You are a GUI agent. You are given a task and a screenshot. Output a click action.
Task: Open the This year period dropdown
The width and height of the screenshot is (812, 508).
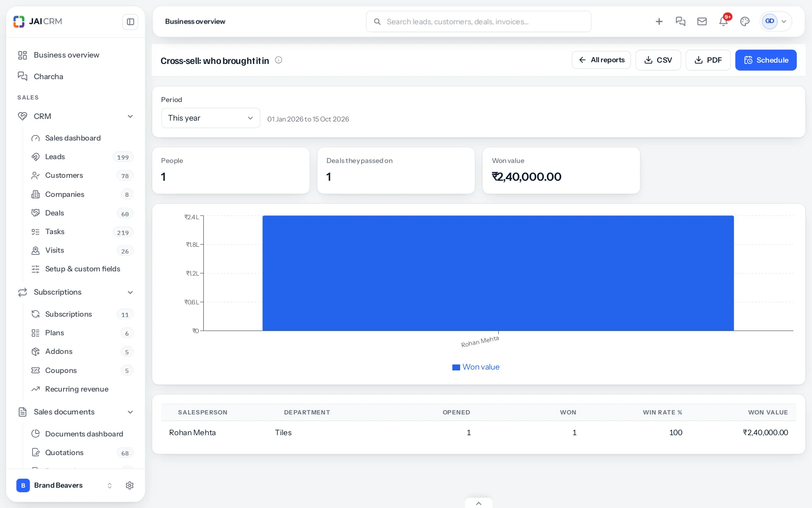(x=211, y=118)
